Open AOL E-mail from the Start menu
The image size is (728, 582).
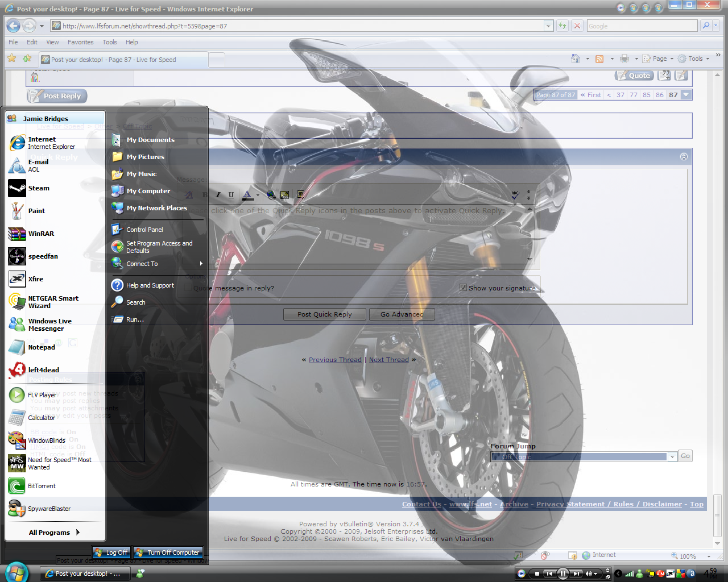(x=55, y=165)
